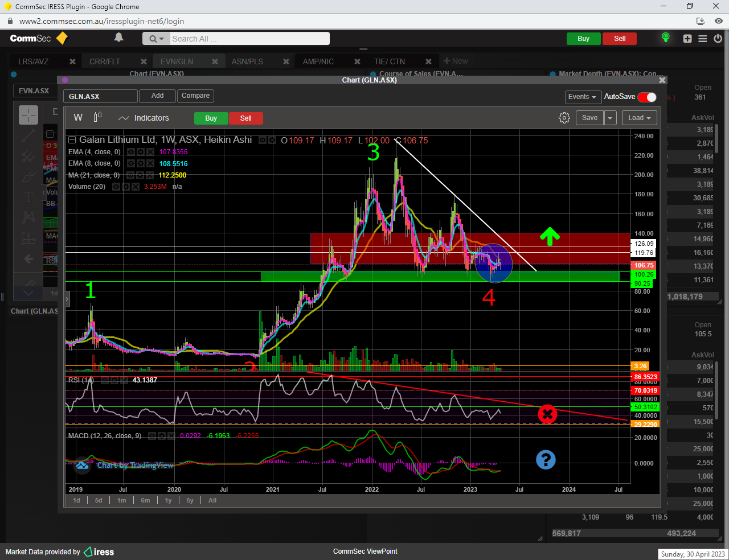Viewport: 729px width, 560px height.
Task: Open the notifications bell in CommSec header
Action: click(x=119, y=38)
